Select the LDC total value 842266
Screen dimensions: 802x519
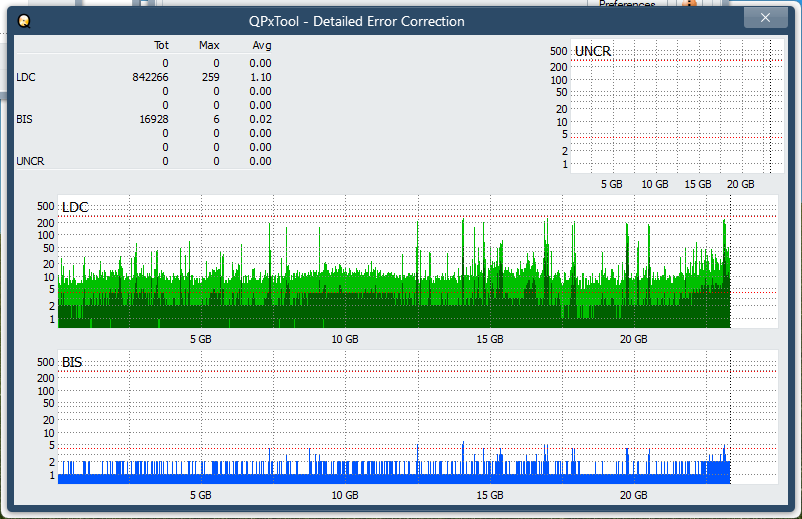coord(150,77)
